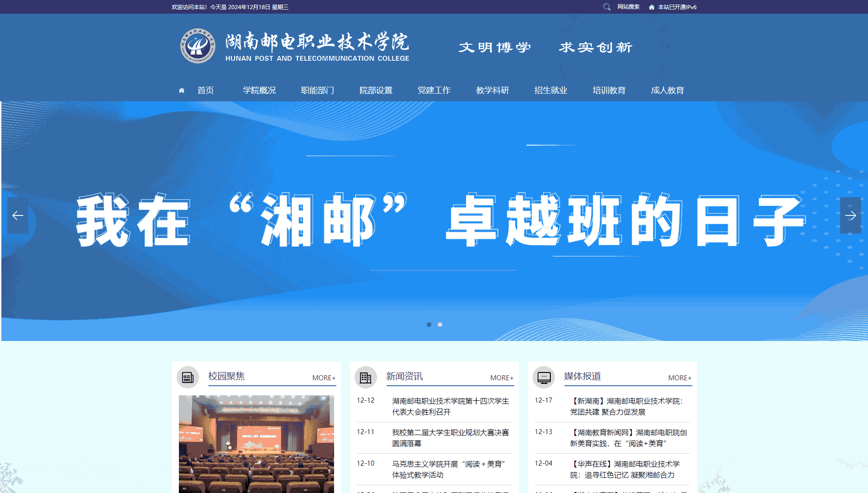Viewport: 868px width, 493px height.
Task: Click the 卓越班的日子 banner image
Action: tap(434, 221)
